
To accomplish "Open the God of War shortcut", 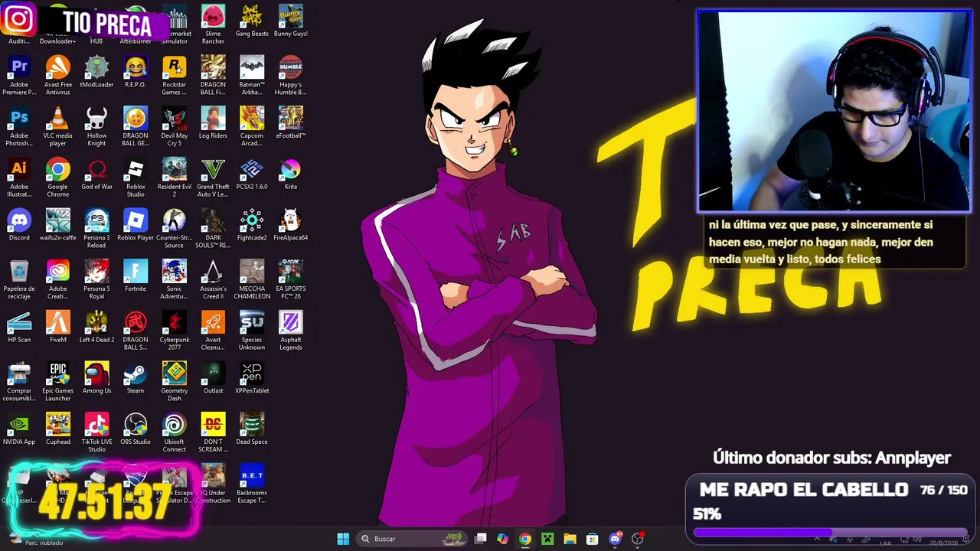I will pos(96,174).
